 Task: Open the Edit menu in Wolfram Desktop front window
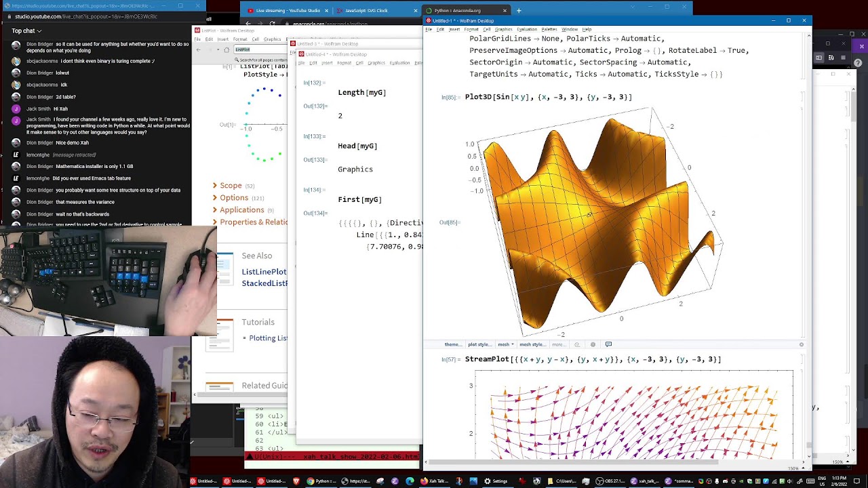coord(440,29)
